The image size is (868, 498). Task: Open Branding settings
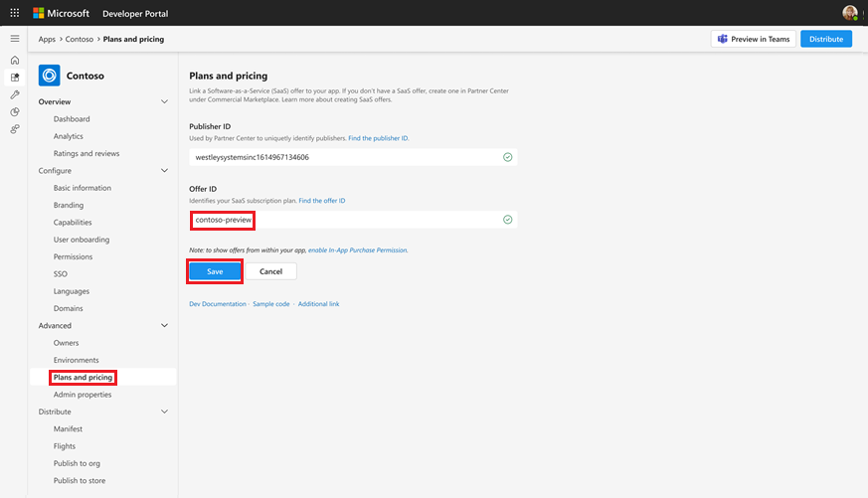pos(69,205)
